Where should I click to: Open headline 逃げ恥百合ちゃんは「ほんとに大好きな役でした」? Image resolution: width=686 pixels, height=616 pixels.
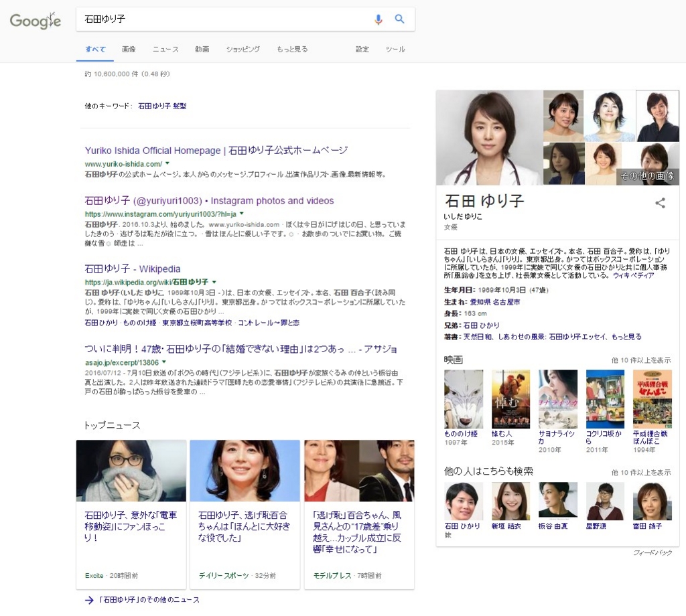tap(244, 526)
